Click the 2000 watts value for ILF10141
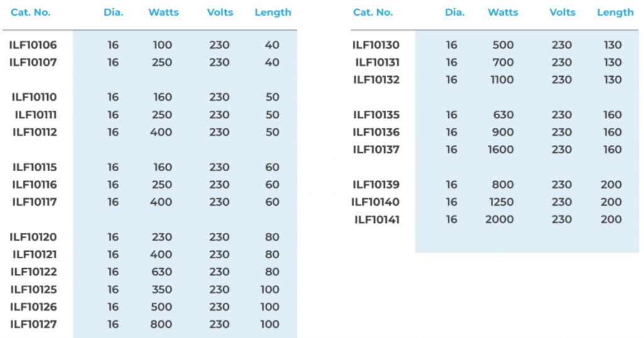Viewport: 644px width, 338px height. click(x=499, y=220)
